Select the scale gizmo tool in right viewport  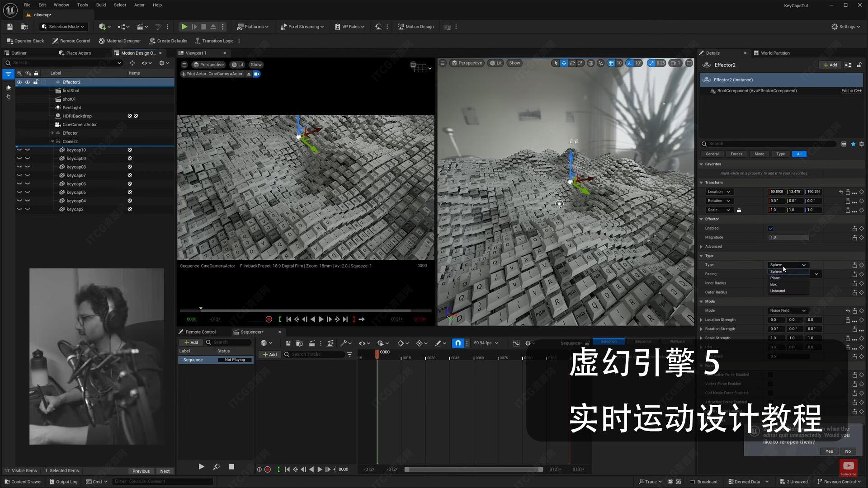(580, 63)
